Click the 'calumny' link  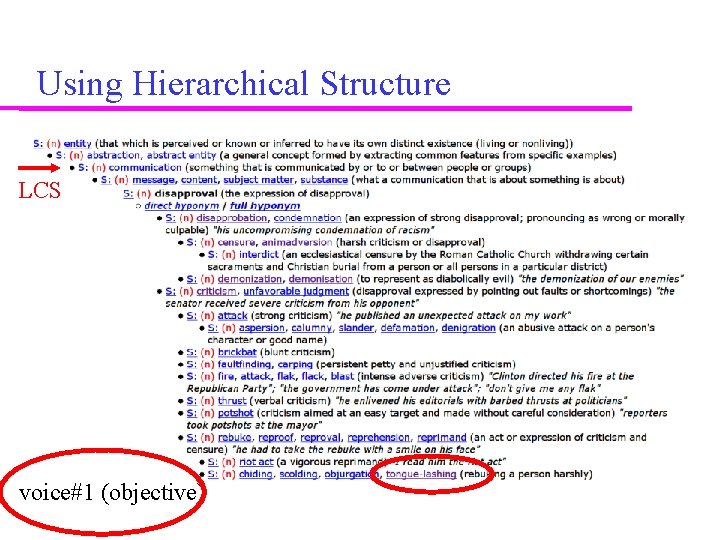coord(311,328)
